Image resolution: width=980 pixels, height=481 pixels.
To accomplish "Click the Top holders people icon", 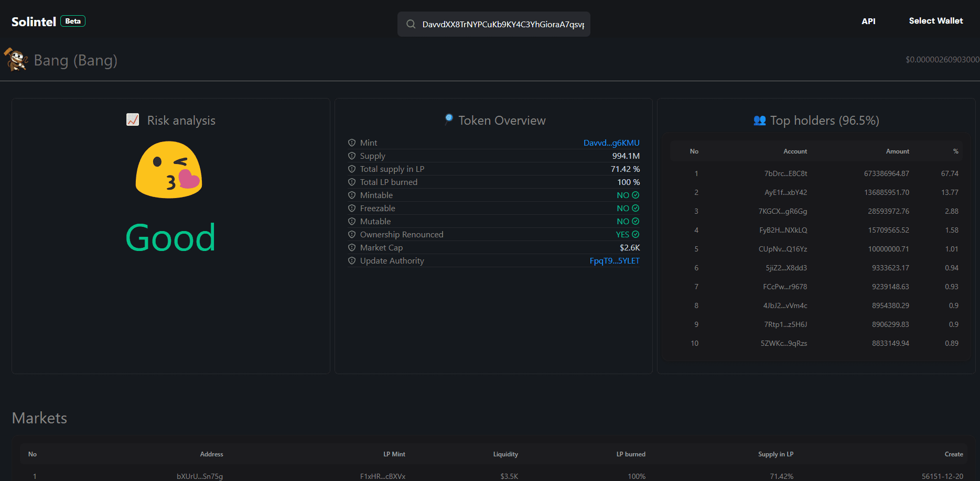I will tap(759, 121).
